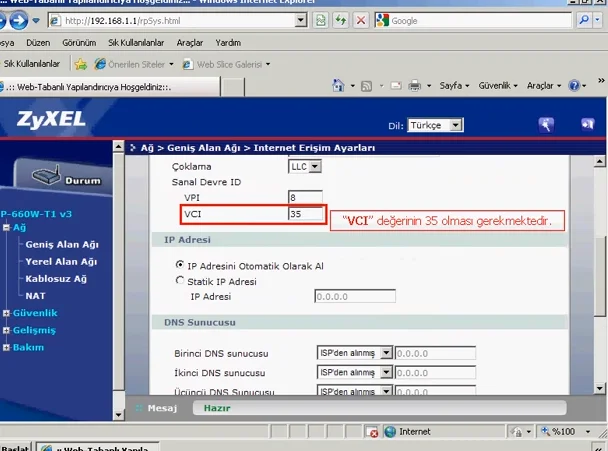608x451 pixels.
Task: Click the new tab button
Action: click(232, 87)
